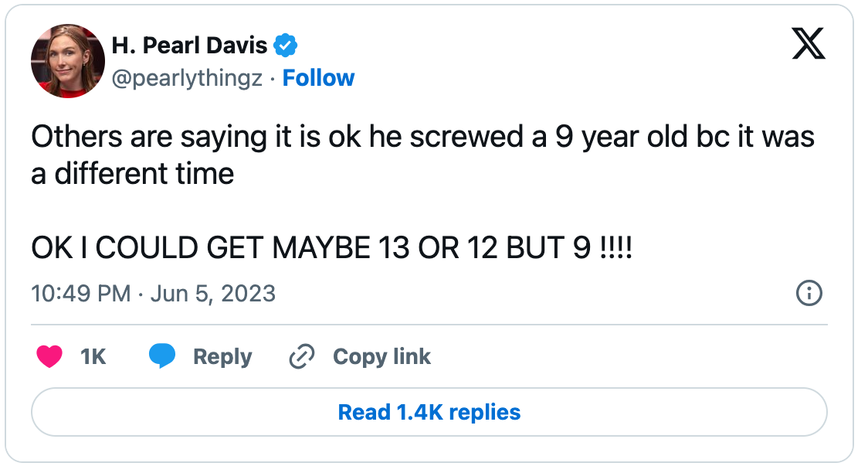
Task: Click the blue verified badge
Action: [x=286, y=46]
